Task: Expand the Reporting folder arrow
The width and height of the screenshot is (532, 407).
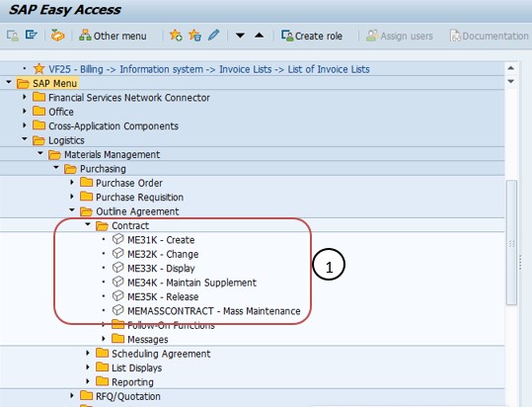Action: [88, 381]
